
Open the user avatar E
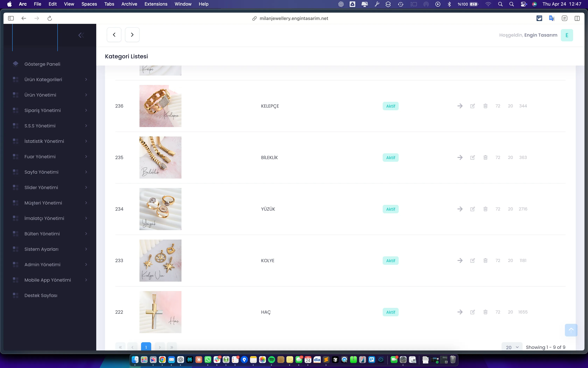coord(567,35)
